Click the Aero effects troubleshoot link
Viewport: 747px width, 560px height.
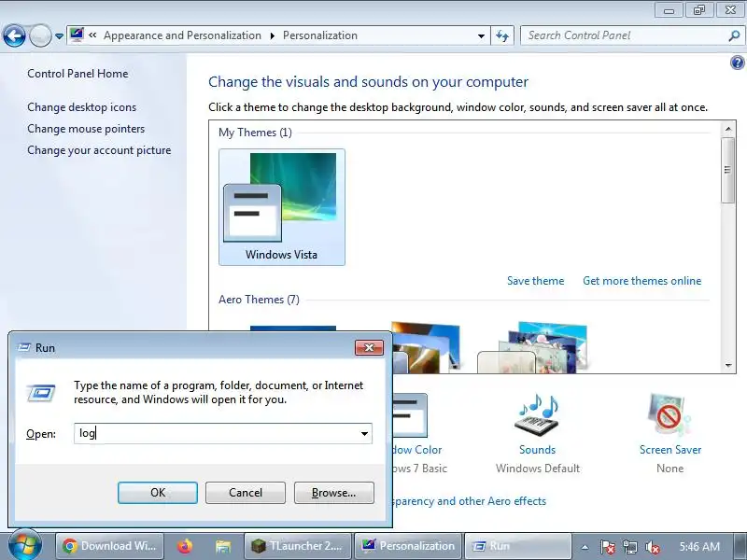click(470, 501)
